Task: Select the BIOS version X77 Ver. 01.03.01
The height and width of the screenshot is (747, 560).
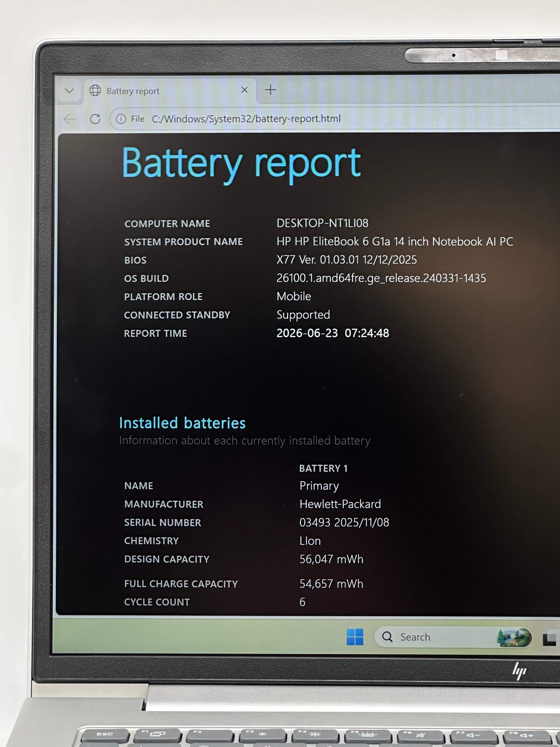Action: coord(347,260)
